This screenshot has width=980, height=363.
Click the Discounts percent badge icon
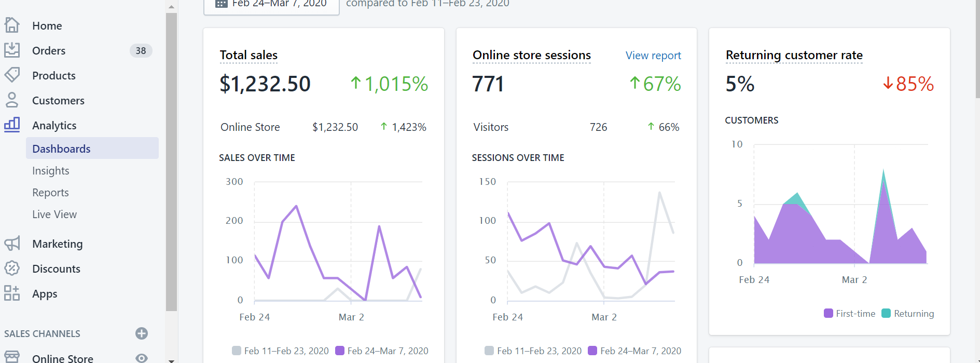click(12, 268)
